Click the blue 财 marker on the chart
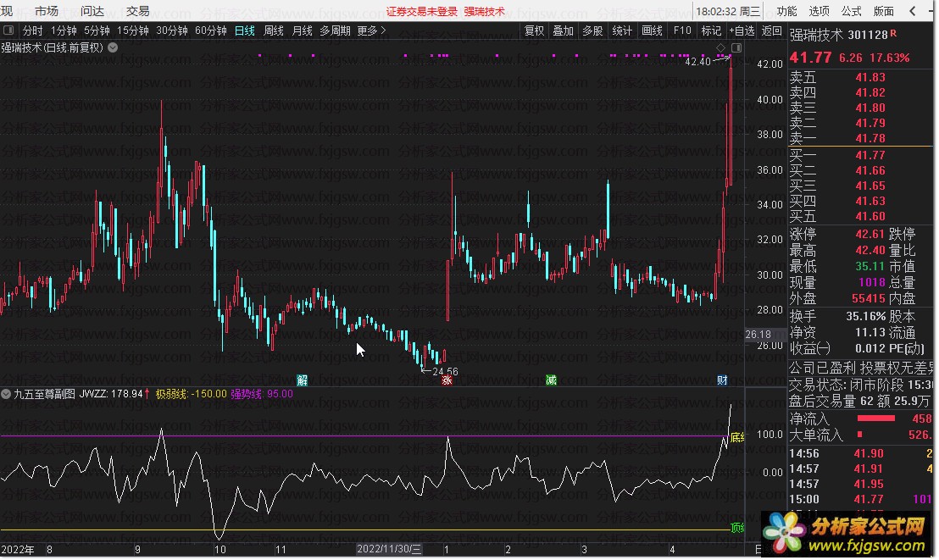The width and height of the screenshot is (939, 560). coord(722,380)
